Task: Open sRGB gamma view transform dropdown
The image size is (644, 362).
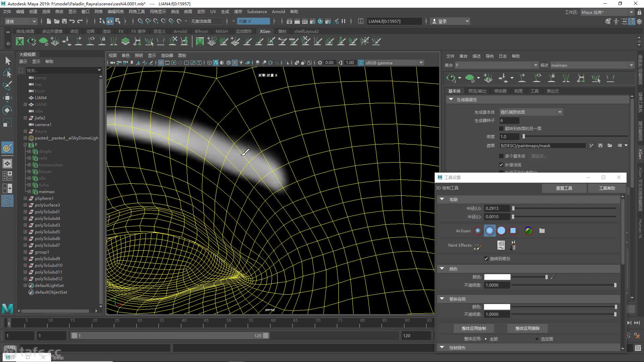Action: pyautogui.click(x=394, y=63)
